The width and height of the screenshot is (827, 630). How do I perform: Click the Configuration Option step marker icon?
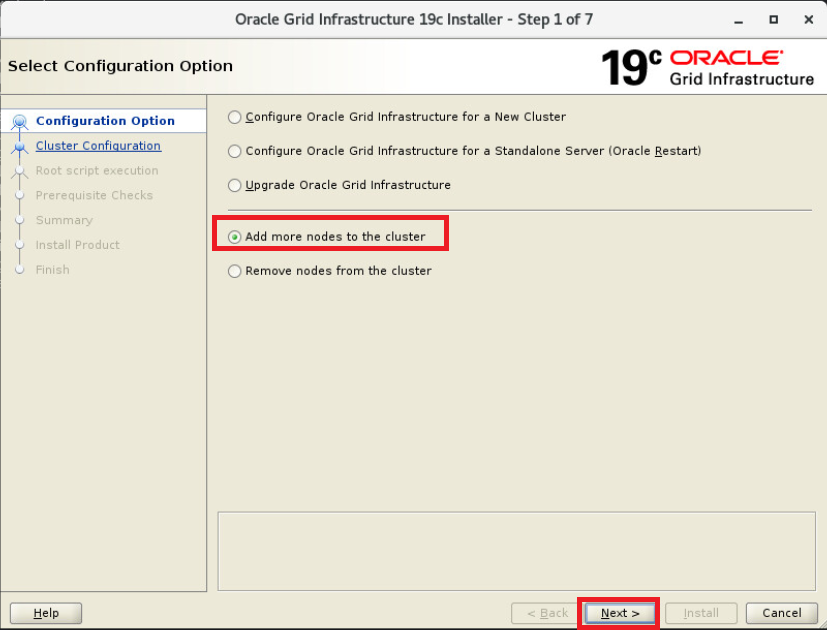coord(20,122)
